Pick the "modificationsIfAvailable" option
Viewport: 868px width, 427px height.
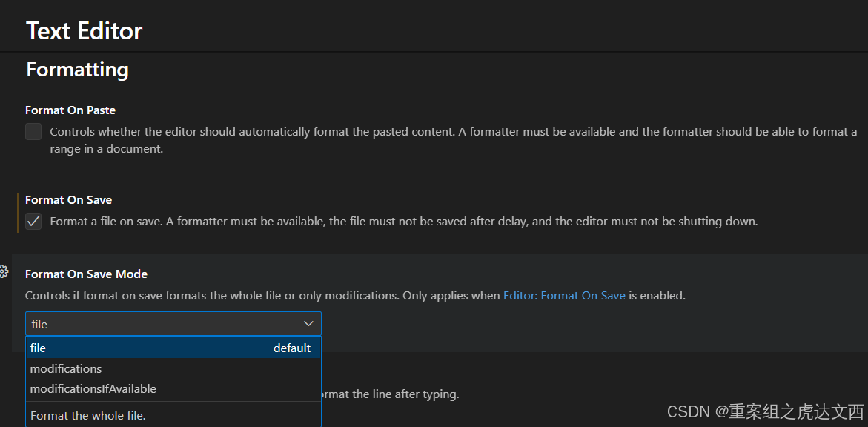(93, 388)
